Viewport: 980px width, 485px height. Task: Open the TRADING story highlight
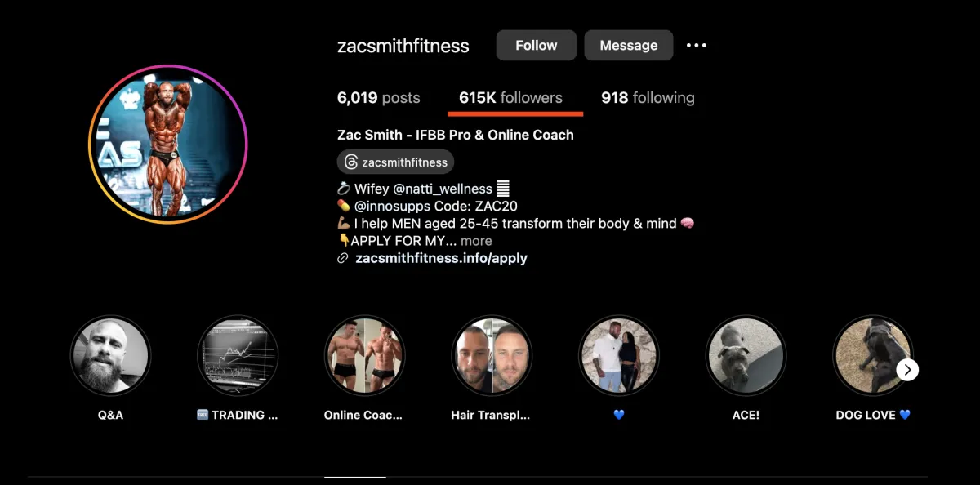coord(238,356)
